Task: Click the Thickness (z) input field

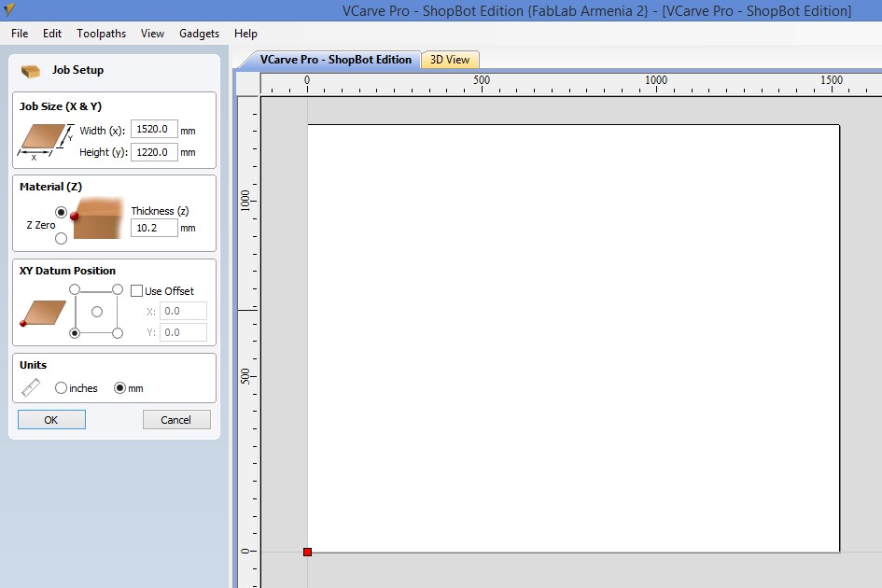Action: tap(154, 228)
